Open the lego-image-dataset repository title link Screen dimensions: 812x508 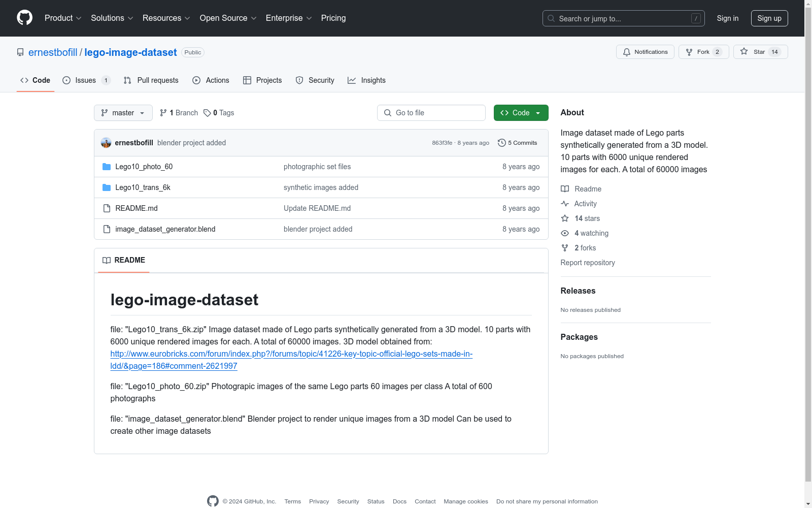130,52
